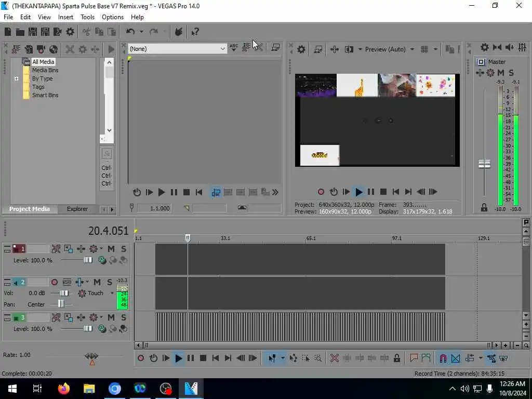Open the Edit menu

[x=25, y=17]
